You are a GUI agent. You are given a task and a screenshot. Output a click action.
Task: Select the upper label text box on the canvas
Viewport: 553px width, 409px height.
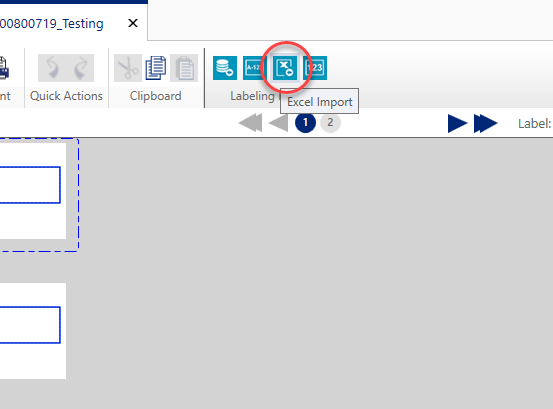click(30, 185)
